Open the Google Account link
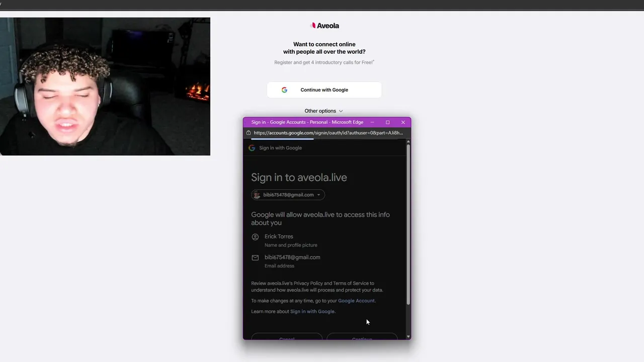The height and width of the screenshot is (362, 644). coord(356,301)
